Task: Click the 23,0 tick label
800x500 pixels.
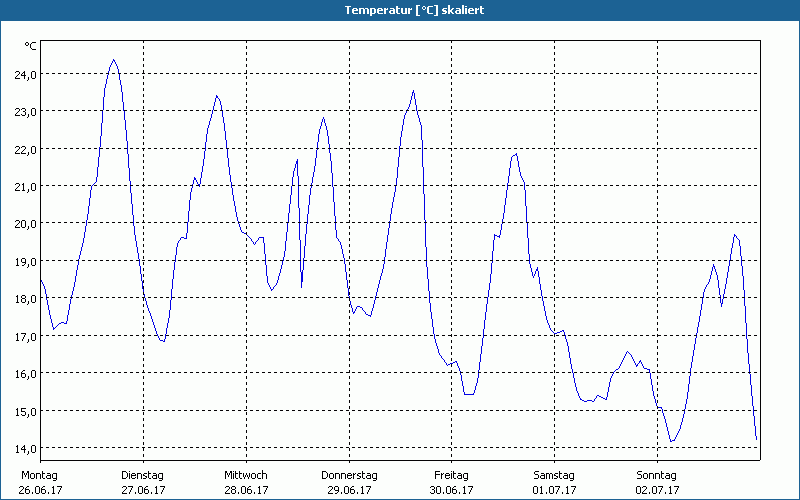Action: 25,111
